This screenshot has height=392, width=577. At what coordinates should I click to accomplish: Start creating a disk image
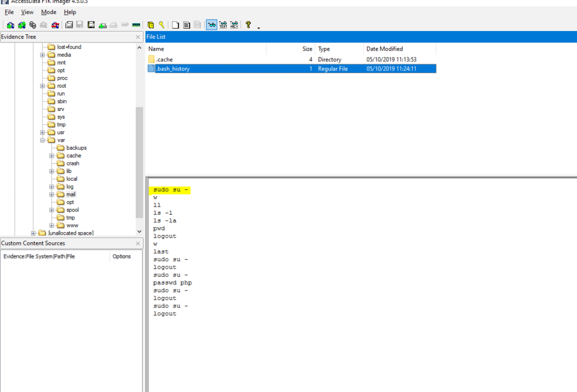click(x=70, y=25)
